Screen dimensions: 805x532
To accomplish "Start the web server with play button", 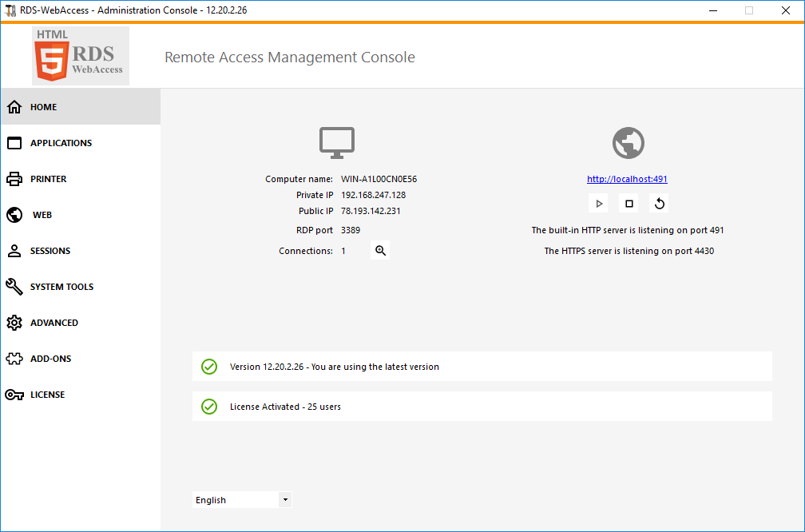I will click(599, 204).
